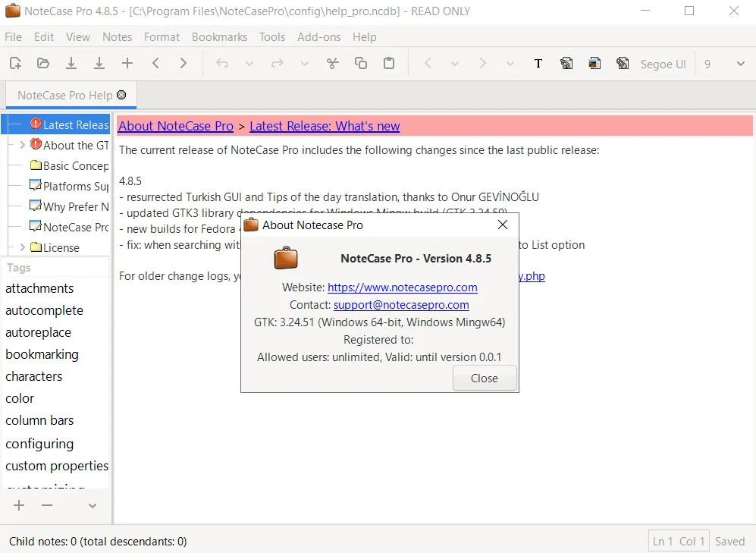Open the Help menu
Screen dimensions: 756x553
pos(365,37)
